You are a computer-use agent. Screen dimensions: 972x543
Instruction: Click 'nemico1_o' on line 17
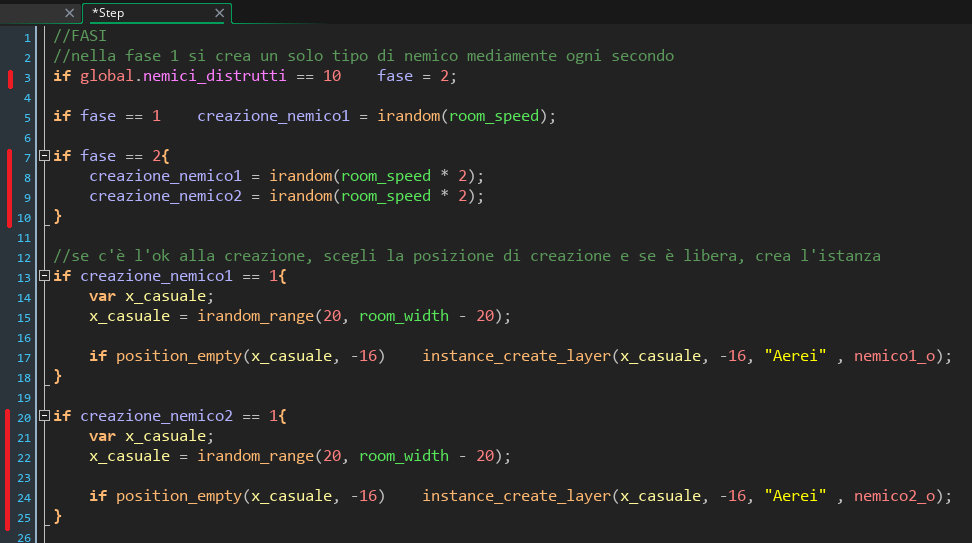point(895,356)
